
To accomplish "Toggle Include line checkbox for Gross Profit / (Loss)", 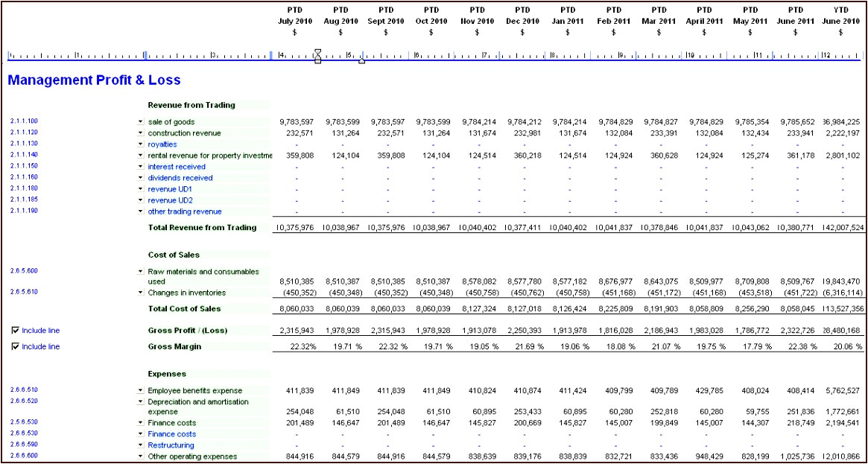I will [x=16, y=330].
